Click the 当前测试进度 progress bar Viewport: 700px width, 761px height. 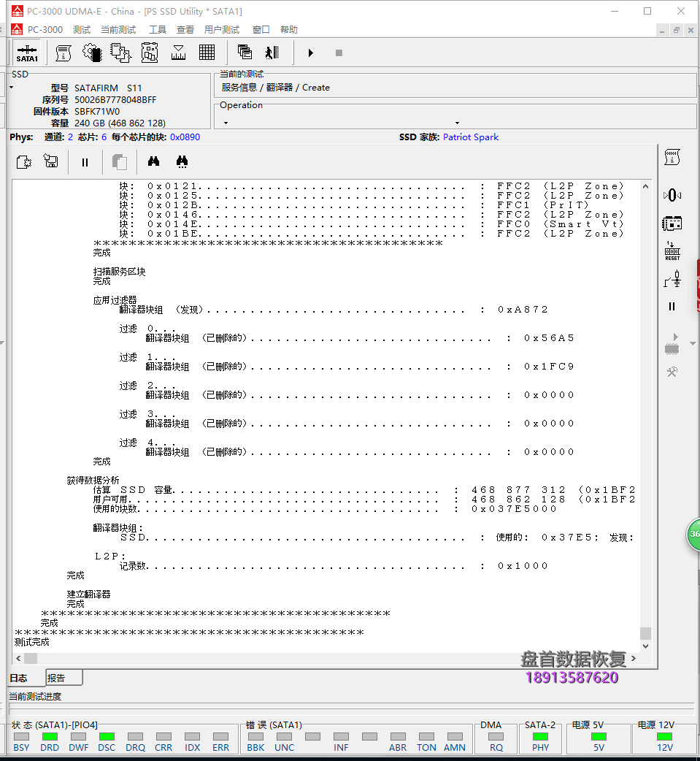click(x=352, y=708)
